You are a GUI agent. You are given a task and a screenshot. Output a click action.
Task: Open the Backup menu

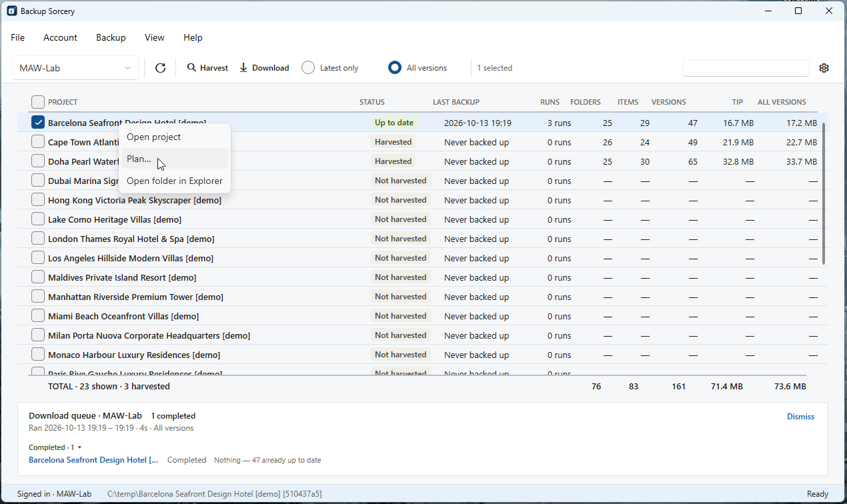click(x=111, y=38)
